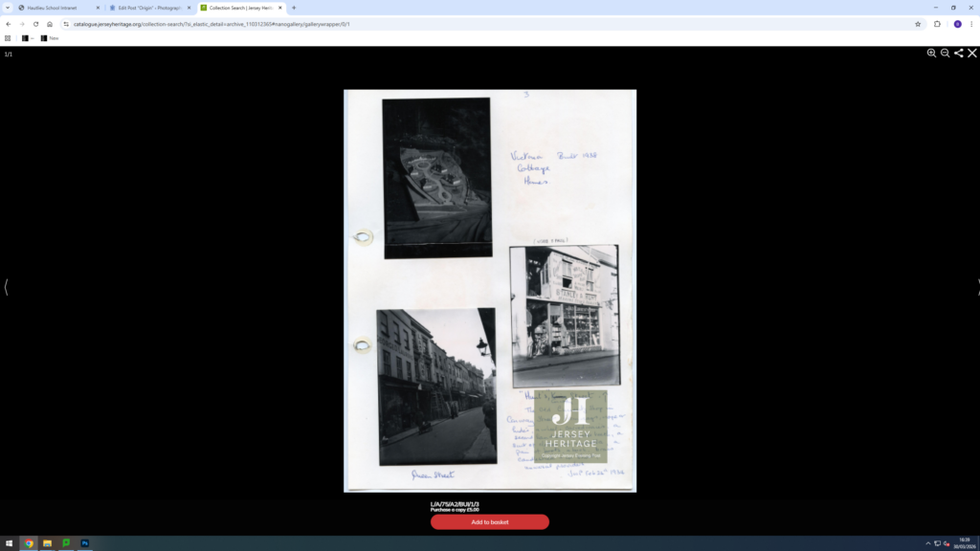980x551 pixels.
Task: Go to the previous gallery image
Action: (x=6, y=287)
